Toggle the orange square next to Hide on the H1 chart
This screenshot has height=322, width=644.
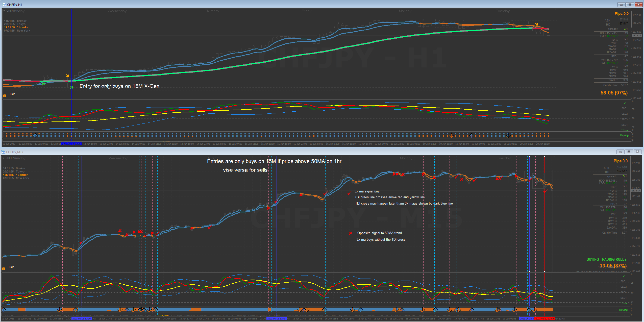5,95
